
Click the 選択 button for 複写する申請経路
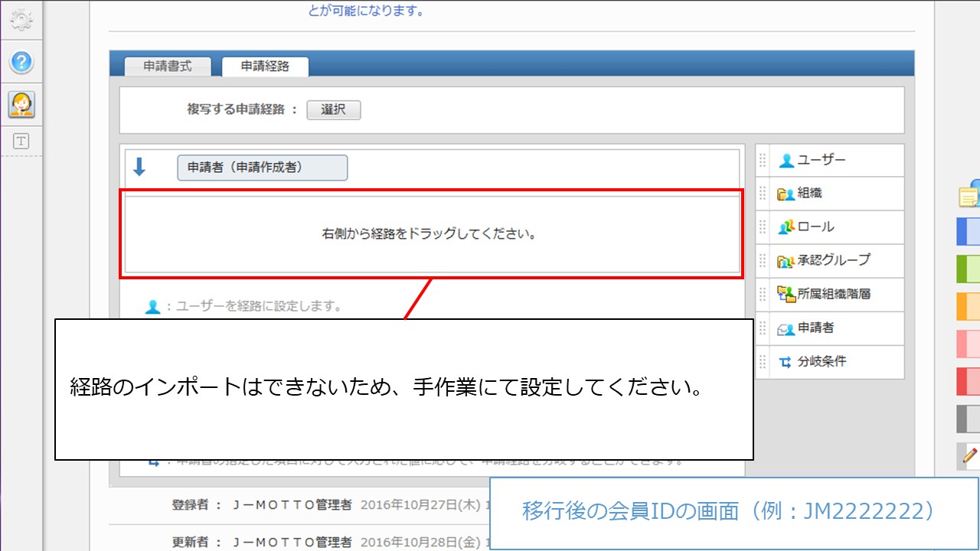point(334,109)
